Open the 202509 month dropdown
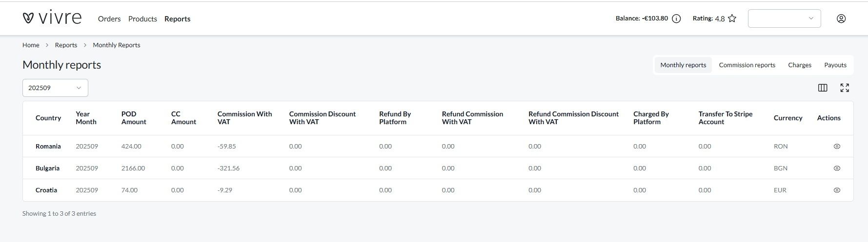The image size is (868, 242). (x=55, y=88)
